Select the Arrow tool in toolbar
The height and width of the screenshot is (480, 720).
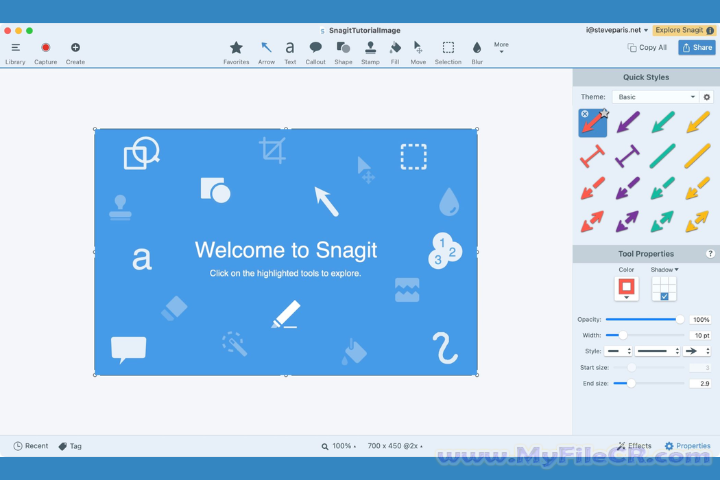[x=266, y=53]
